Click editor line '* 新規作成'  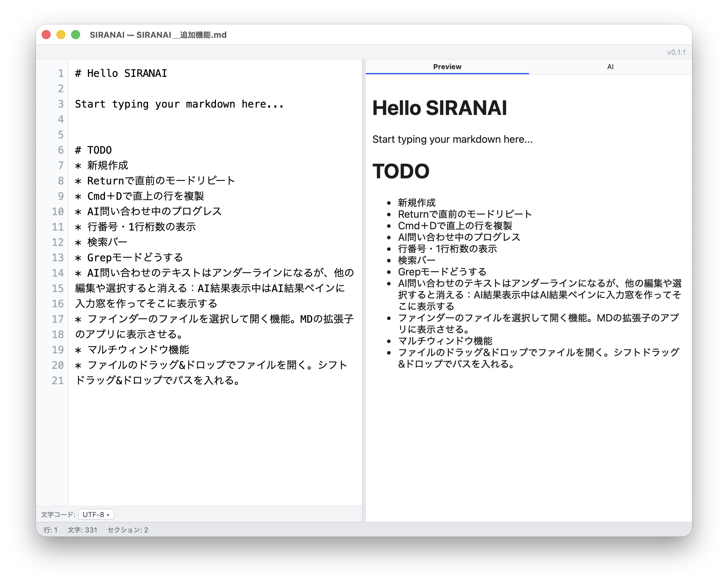102,165
